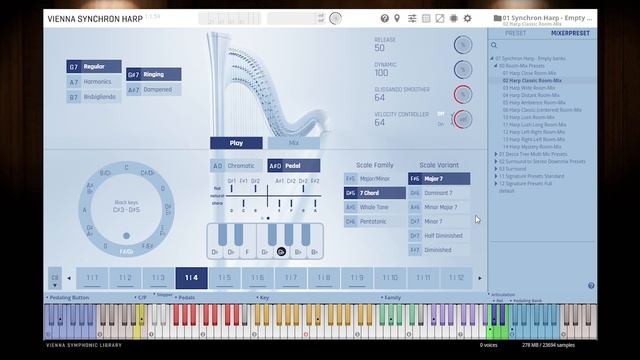The width and height of the screenshot is (640, 360).
Task: Click the preset folder icon
Action: pos(497,18)
